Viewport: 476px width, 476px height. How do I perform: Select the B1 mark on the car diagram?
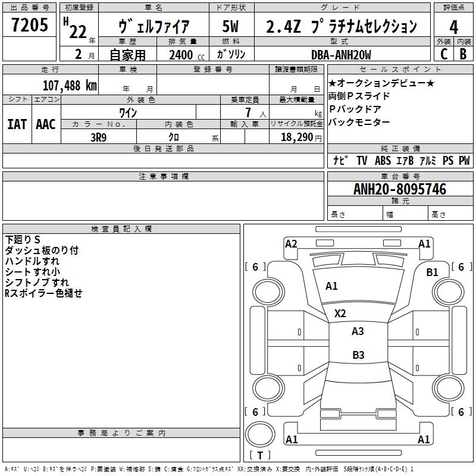click(432, 272)
